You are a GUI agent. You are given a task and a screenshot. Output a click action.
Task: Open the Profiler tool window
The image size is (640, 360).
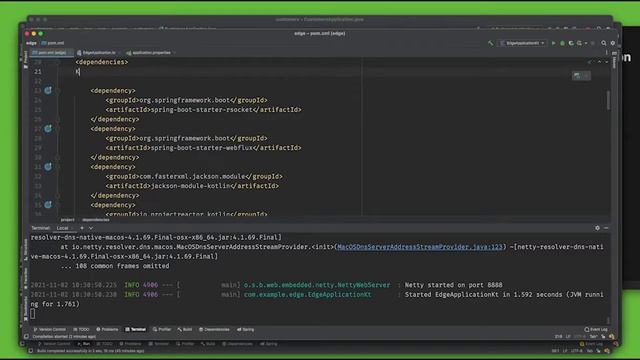coord(162,329)
